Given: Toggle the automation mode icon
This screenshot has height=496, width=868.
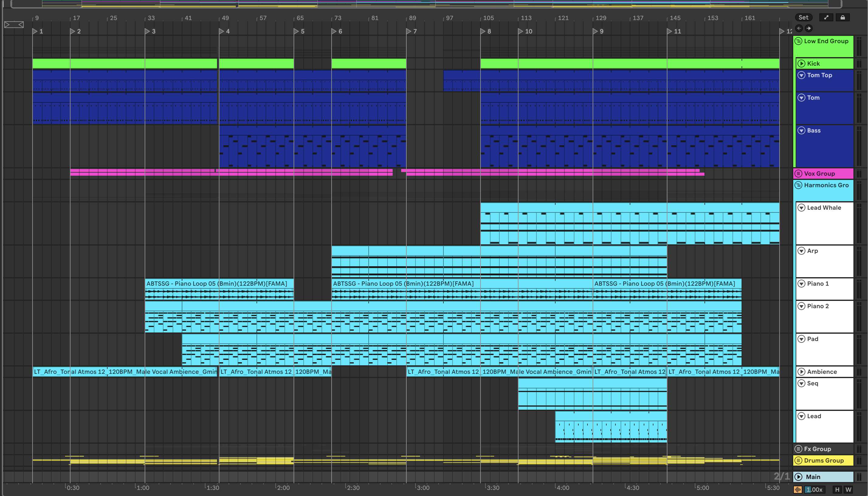Looking at the screenshot, I should pyautogui.click(x=826, y=17).
